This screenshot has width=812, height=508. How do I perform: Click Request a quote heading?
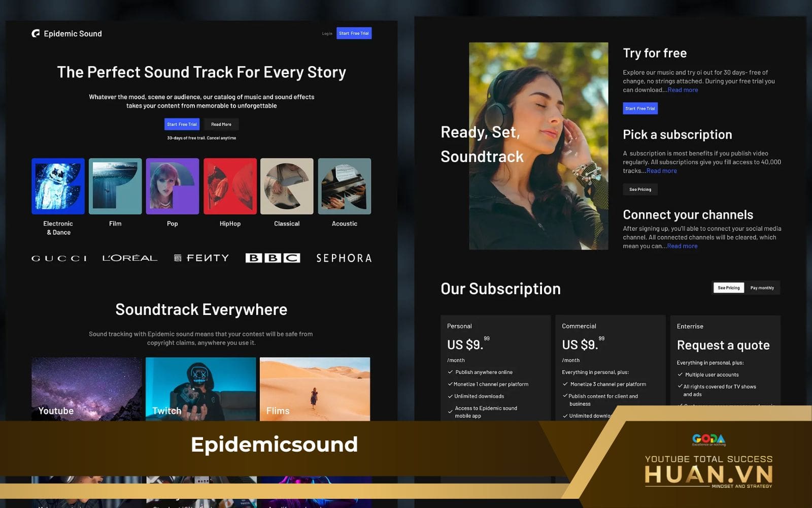723,345
